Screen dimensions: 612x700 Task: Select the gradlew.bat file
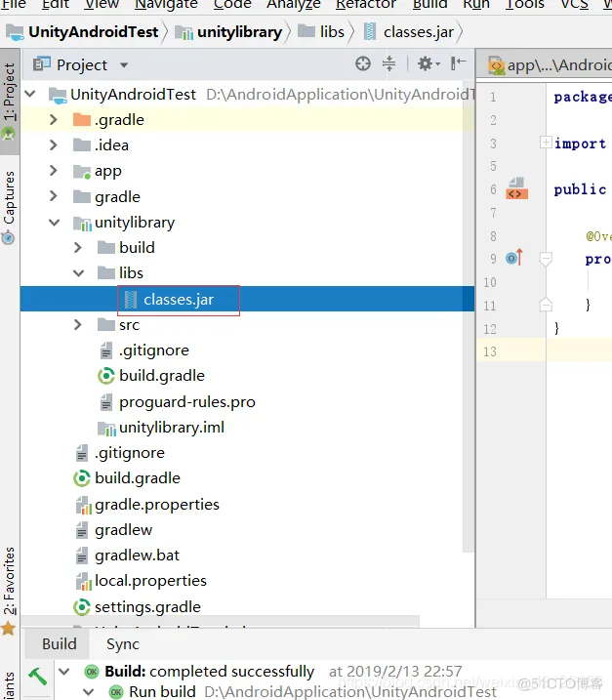[137, 556]
